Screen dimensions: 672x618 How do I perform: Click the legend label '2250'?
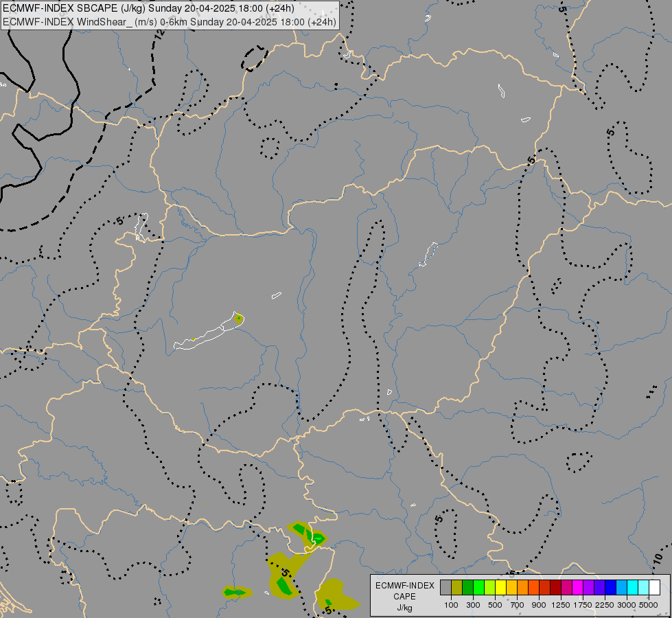[x=605, y=605]
